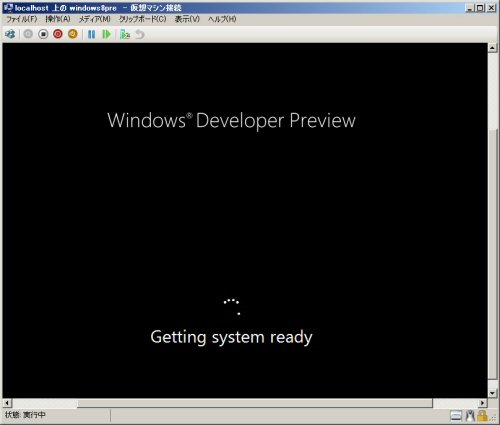The height and width of the screenshot is (425, 500).
Task: Click the lock icon in status bar
Action: [x=482, y=416]
